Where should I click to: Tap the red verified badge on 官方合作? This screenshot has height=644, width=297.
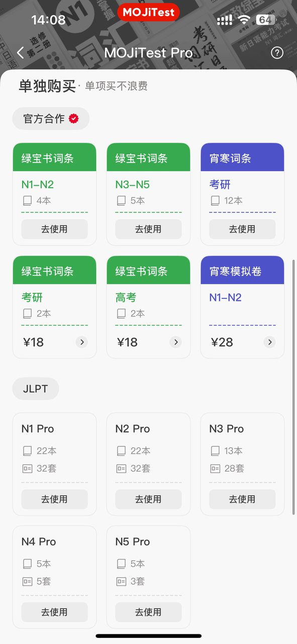[x=74, y=119]
